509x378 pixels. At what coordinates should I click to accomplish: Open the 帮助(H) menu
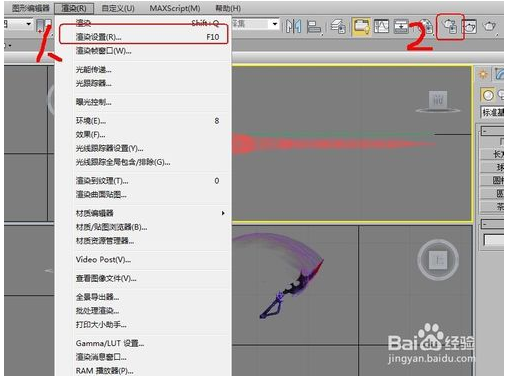coord(228,8)
